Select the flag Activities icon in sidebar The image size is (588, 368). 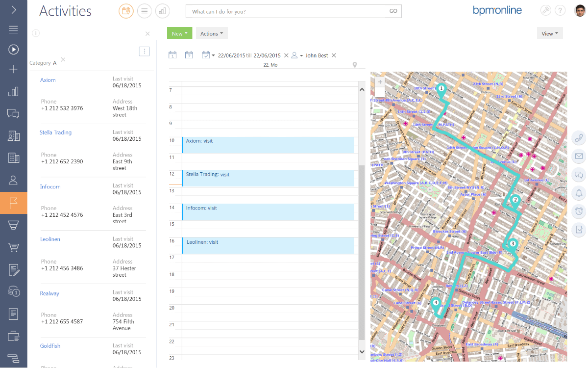pos(13,203)
